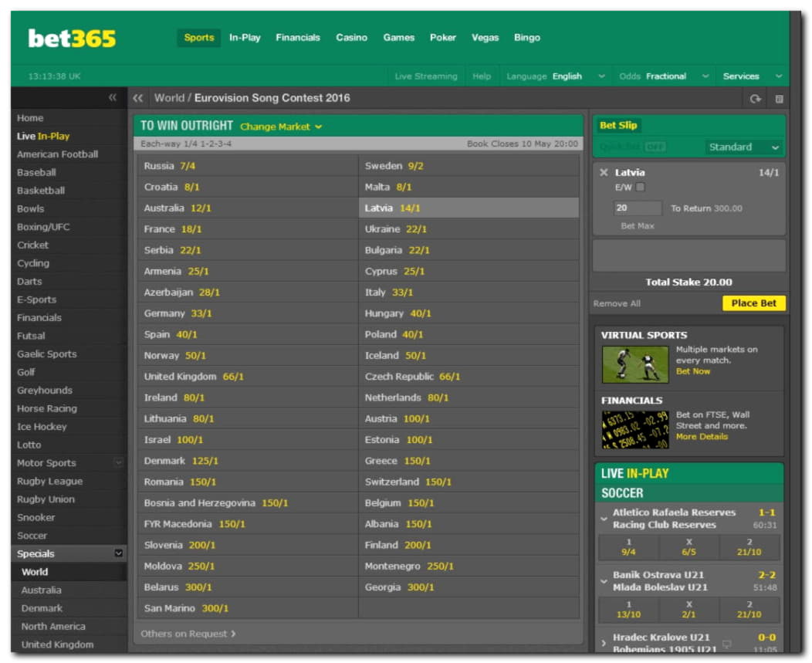This screenshot has height=663, width=812.
Task: Collapse the Specials section arrow
Action: pos(119,553)
